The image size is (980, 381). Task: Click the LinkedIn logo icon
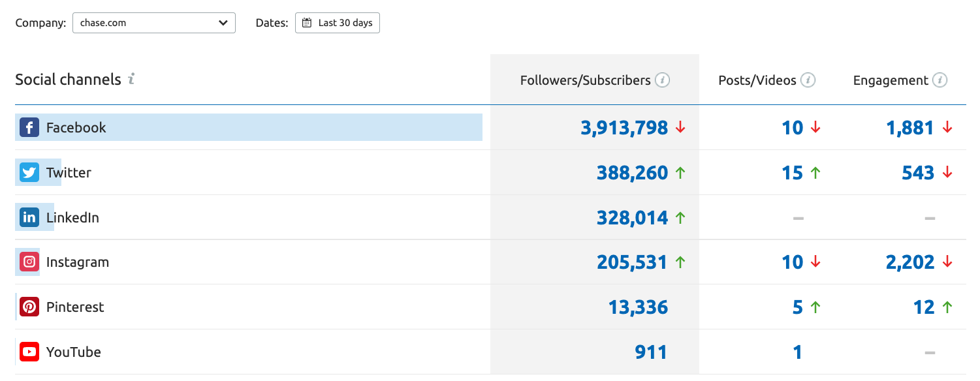coord(29,217)
